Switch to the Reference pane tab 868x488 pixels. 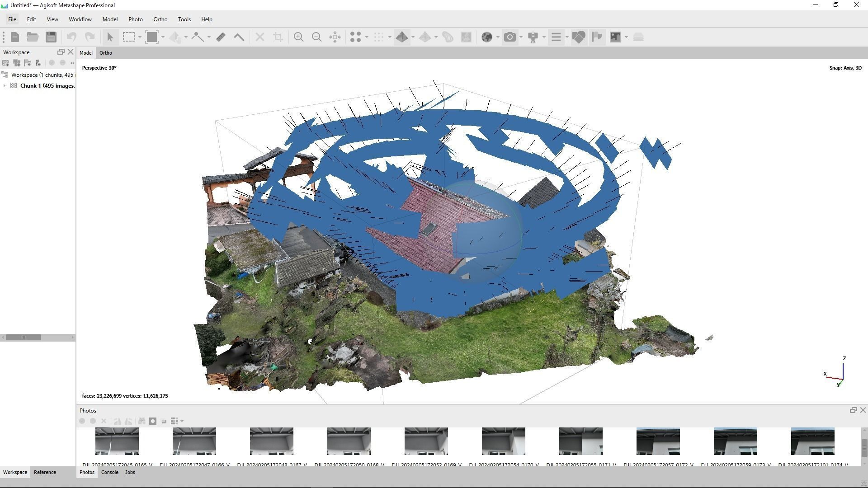45,472
